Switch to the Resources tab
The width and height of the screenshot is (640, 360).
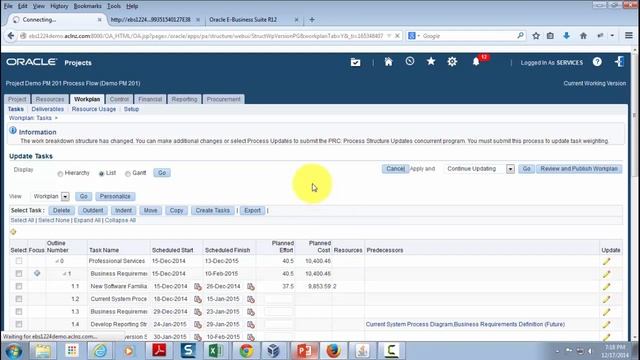pyautogui.click(x=50, y=99)
